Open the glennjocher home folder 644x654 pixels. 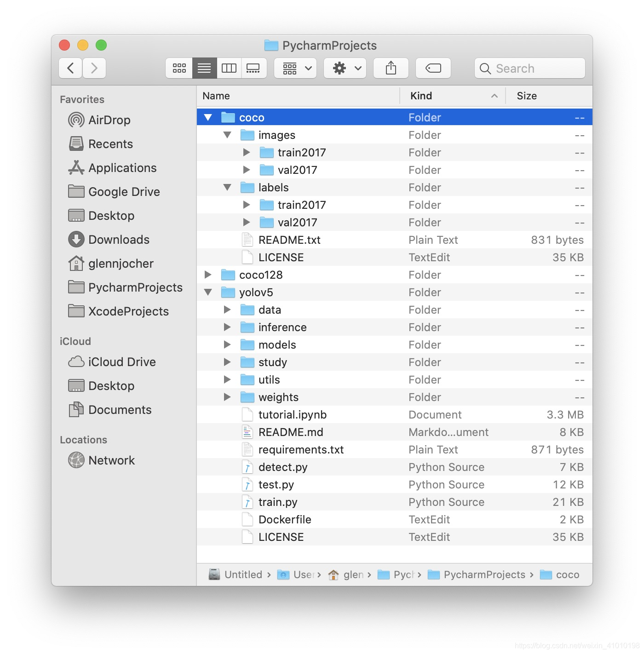tap(111, 264)
